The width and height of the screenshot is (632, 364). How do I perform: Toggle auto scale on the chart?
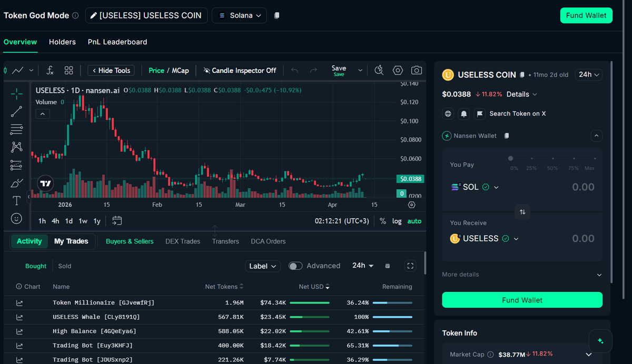414,221
